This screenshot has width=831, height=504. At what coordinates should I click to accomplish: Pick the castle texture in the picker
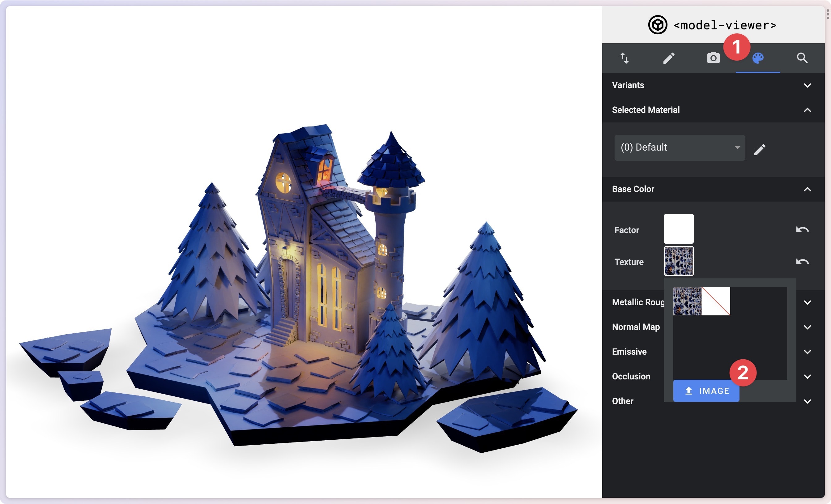(687, 301)
